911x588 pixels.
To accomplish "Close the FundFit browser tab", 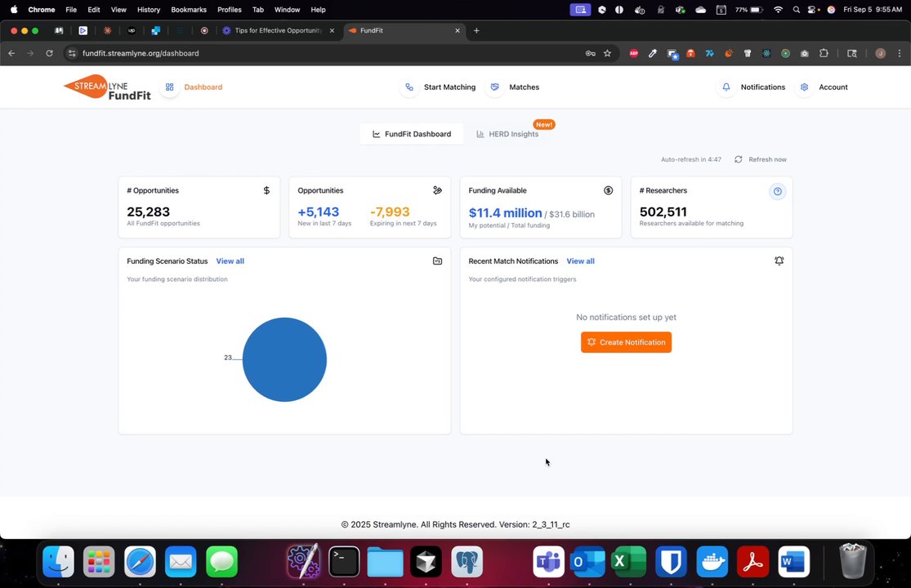I will tap(458, 30).
